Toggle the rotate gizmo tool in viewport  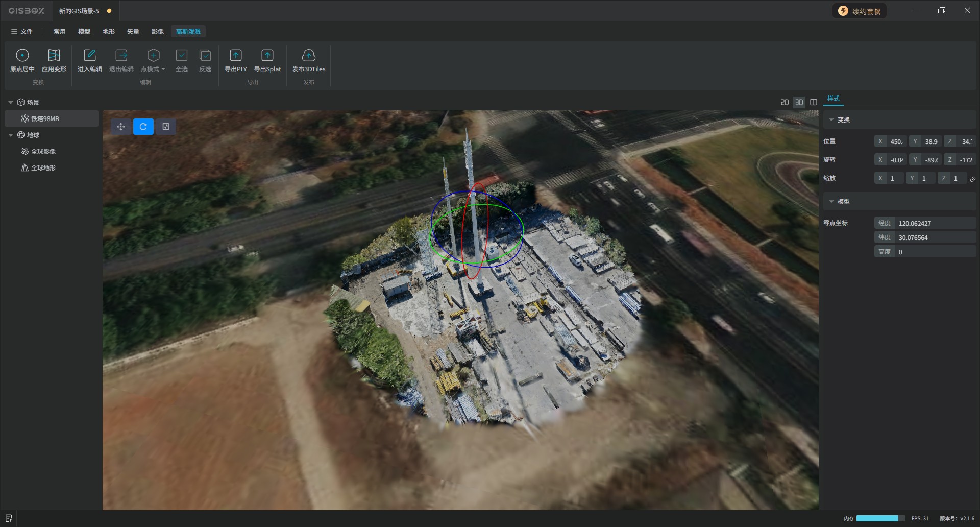coord(143,127)
